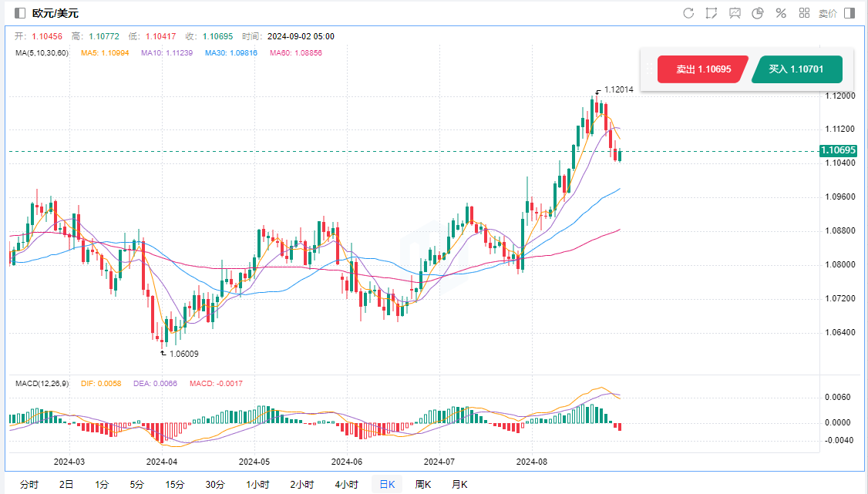
Task: Select the 月K monthly chart tab
Action: 459,485
